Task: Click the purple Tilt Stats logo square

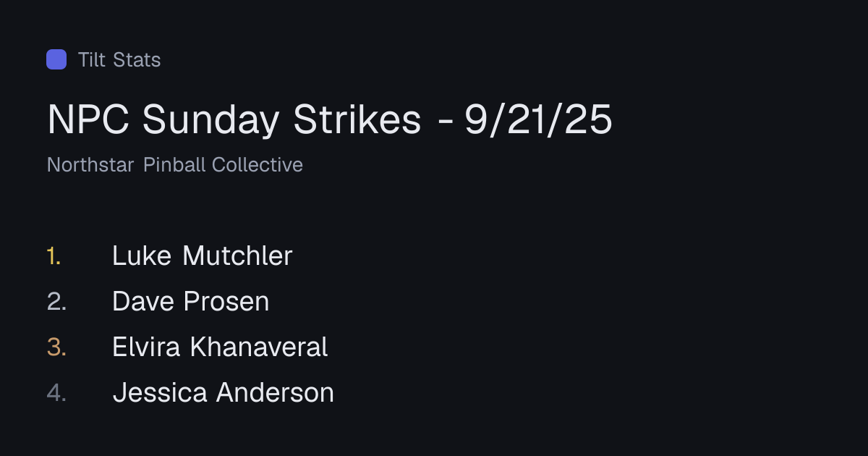Action: [x=56, y=59]
